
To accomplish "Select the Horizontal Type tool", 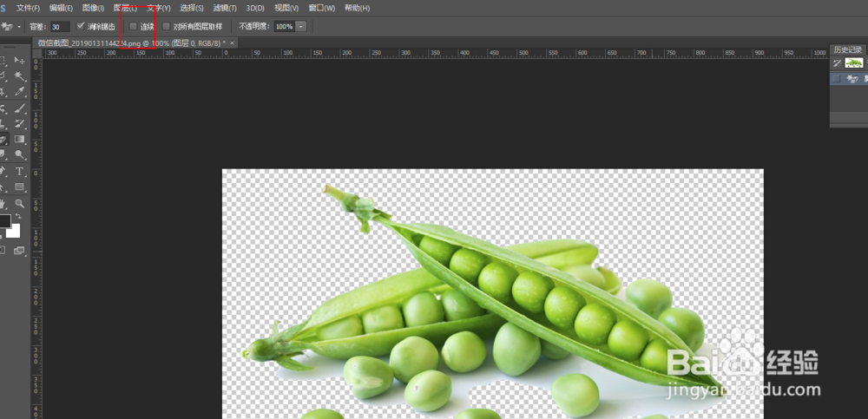I will tap(19, 171).
